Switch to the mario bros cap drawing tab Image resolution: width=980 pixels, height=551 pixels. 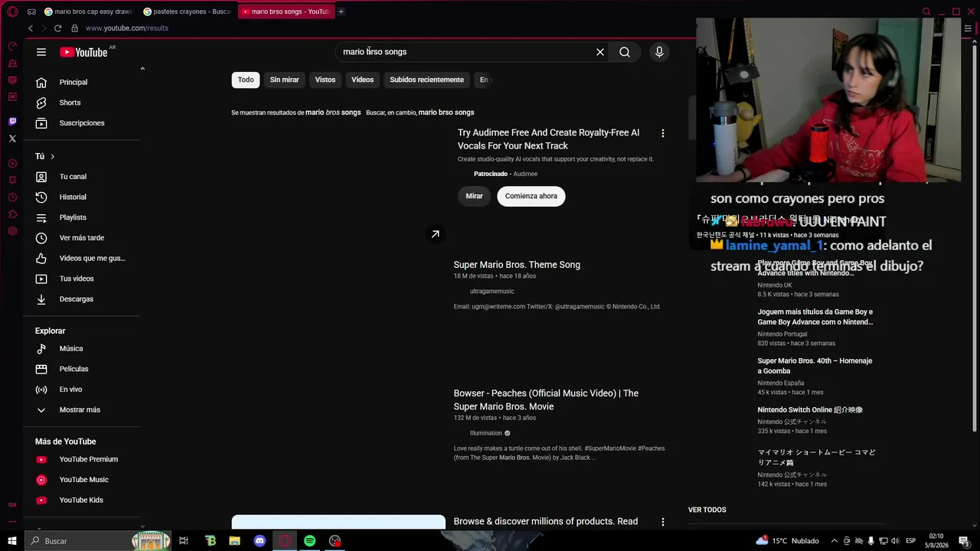(x=88, y=11)
